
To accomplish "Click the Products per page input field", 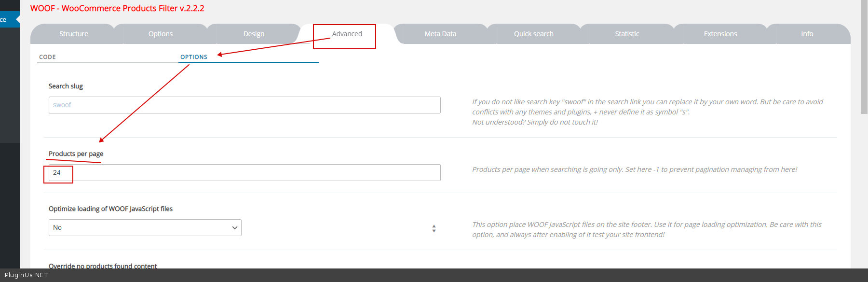I will pyautogui.click(x=244, y=172).
